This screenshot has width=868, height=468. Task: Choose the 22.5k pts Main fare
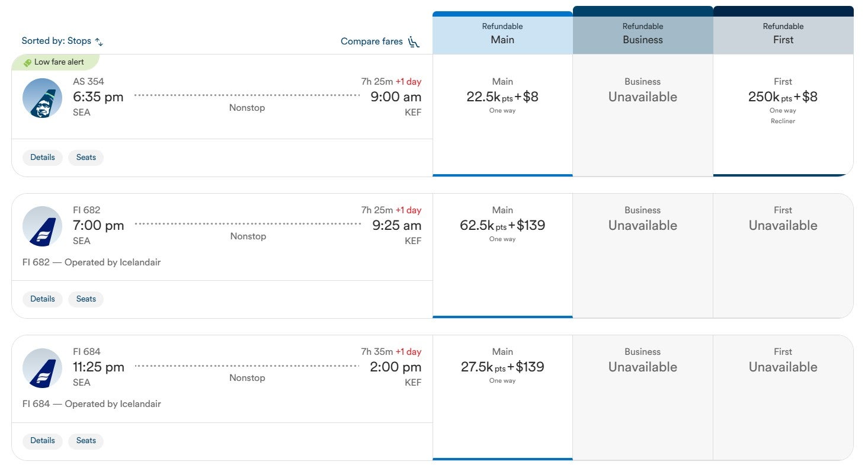[x=502, y=97]
